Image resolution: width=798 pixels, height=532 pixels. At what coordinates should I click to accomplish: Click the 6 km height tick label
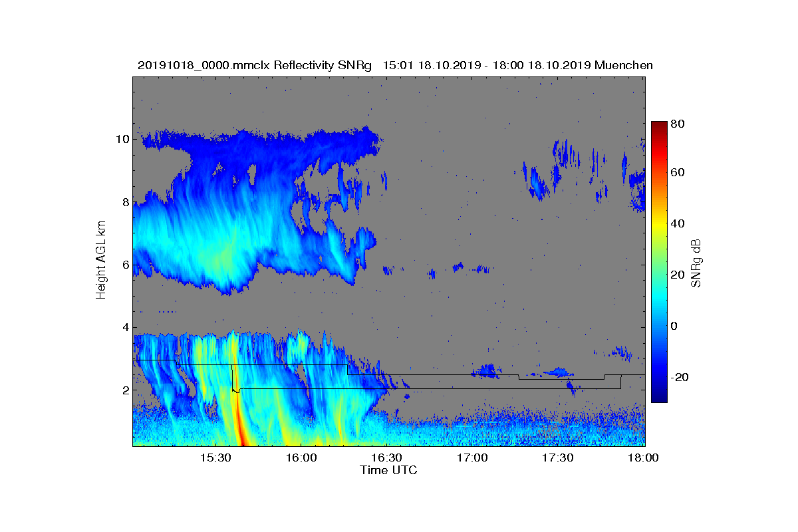[125, 265]
